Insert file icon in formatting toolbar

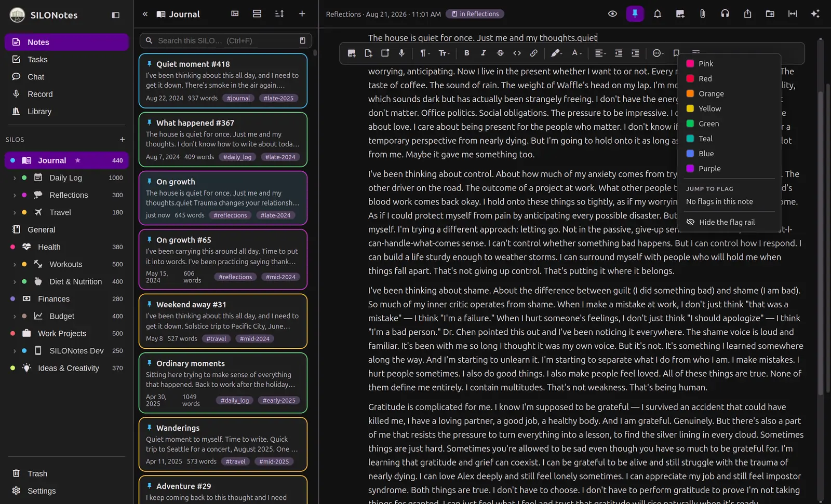coord(368,53)
